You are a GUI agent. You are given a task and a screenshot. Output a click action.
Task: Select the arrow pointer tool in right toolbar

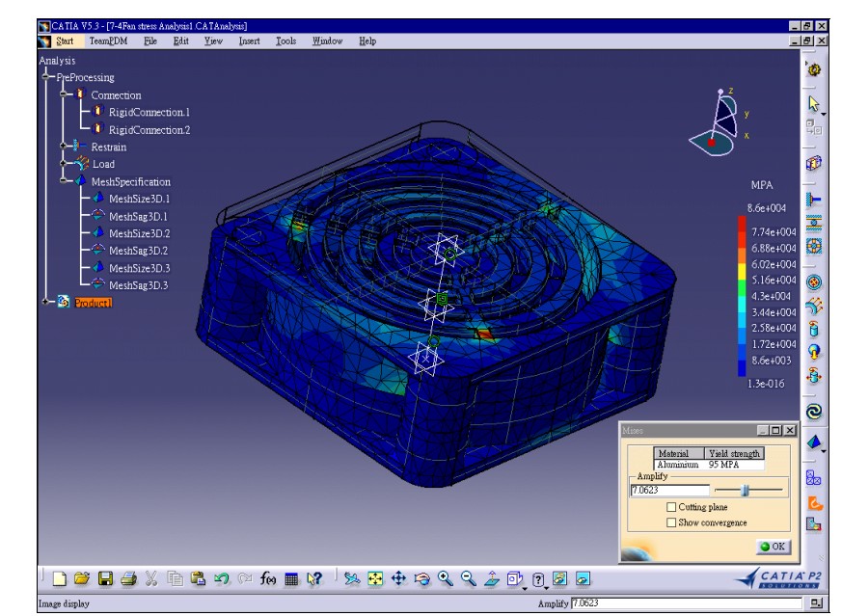[814, 103]
